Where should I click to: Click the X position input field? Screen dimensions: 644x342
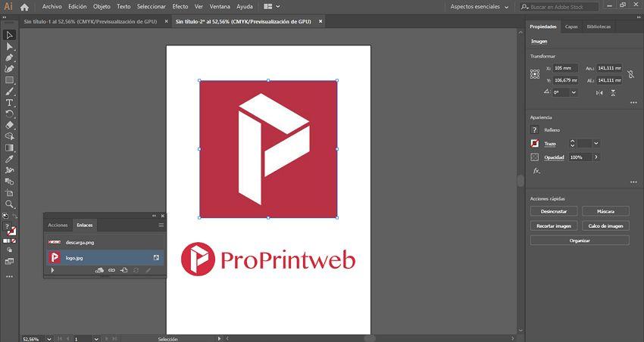click(x=565, y=68)
